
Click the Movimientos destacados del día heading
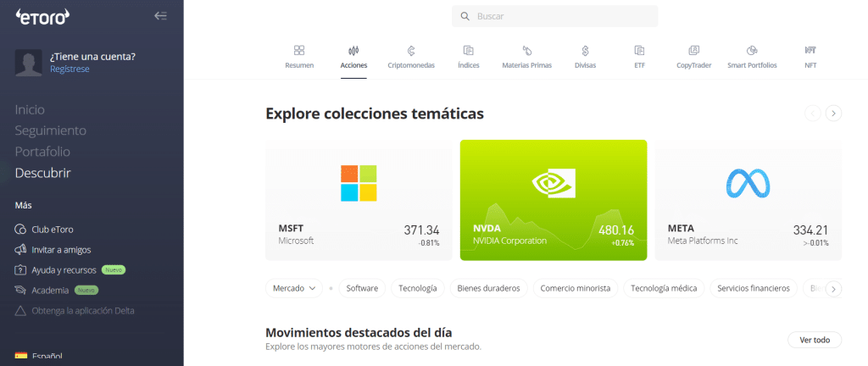tap(359, 333)
